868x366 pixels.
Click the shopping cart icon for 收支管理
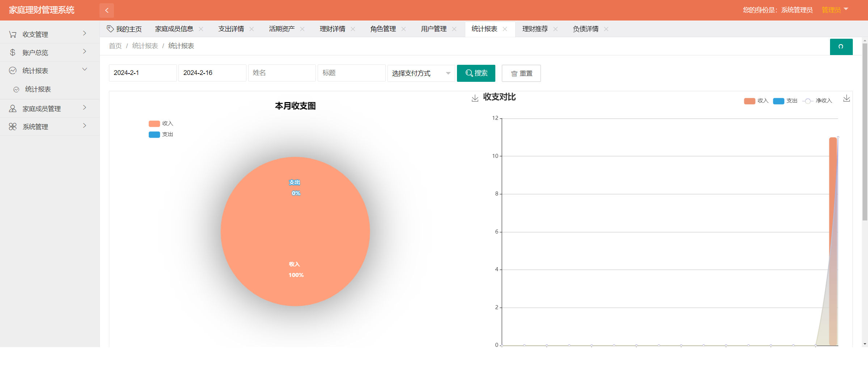(x=13, y=34)
